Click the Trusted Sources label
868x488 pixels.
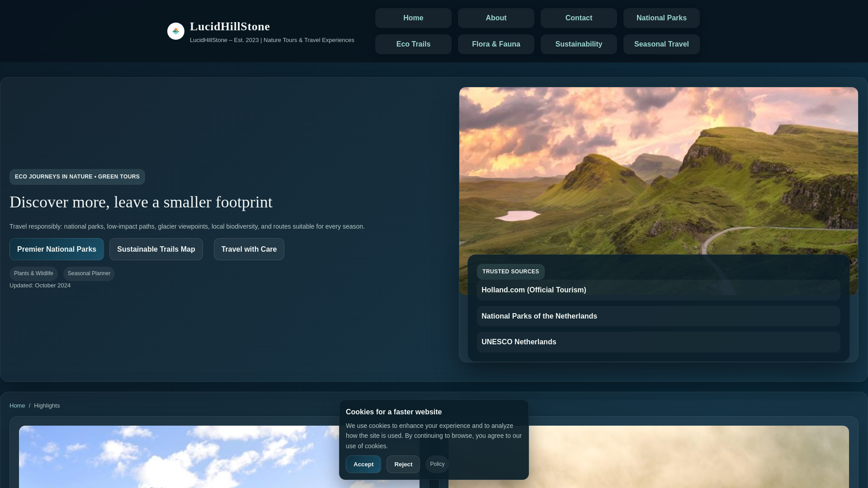(x=510, y=272)
